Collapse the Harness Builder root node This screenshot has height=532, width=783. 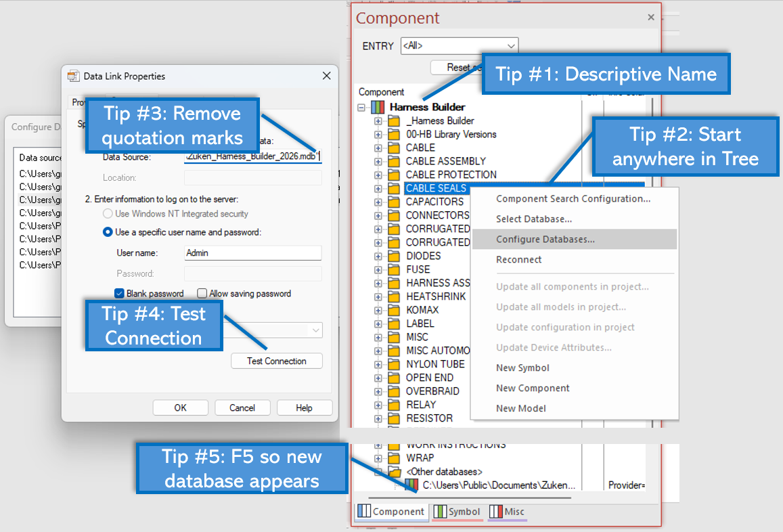pyautogui.click(x=361, y=108)
